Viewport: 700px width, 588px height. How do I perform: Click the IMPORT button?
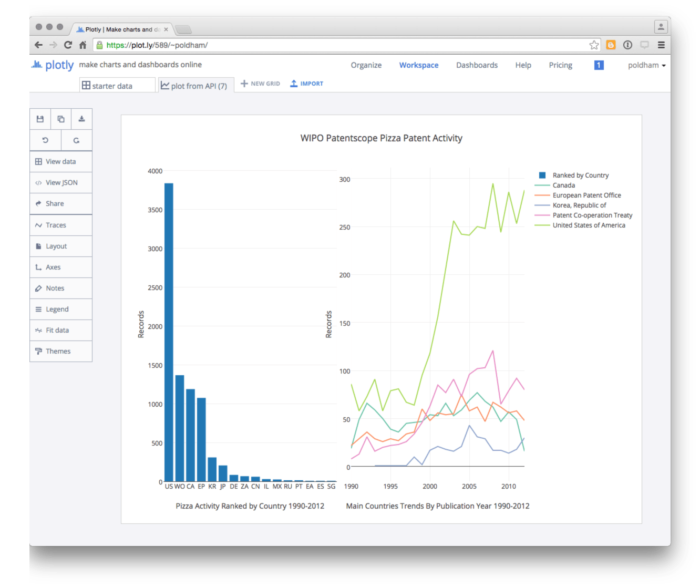(x=306, y=83)
